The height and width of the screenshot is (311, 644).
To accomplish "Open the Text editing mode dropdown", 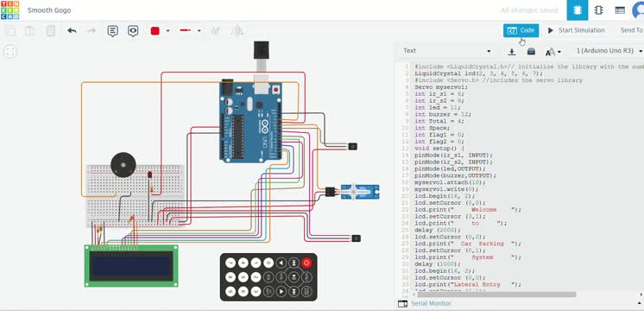I will (x=446, y=51).
